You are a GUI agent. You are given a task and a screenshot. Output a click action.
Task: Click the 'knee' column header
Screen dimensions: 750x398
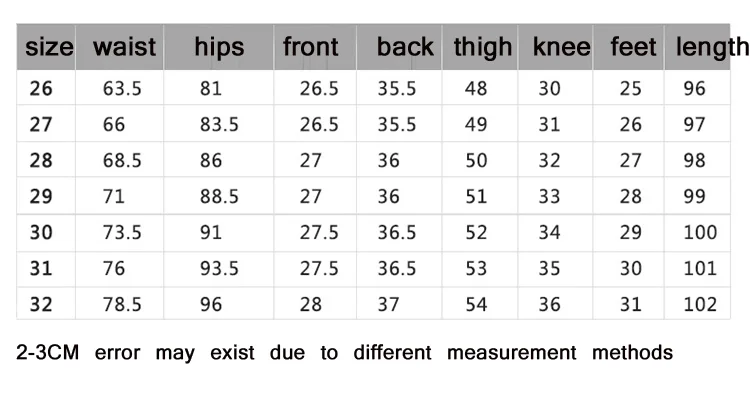(x=562, y=47)
